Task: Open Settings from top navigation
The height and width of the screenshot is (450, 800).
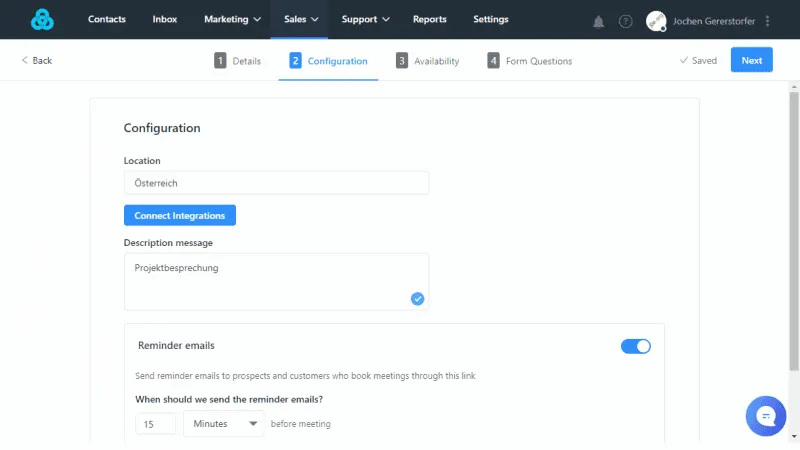Action: (x=491, y=19)
